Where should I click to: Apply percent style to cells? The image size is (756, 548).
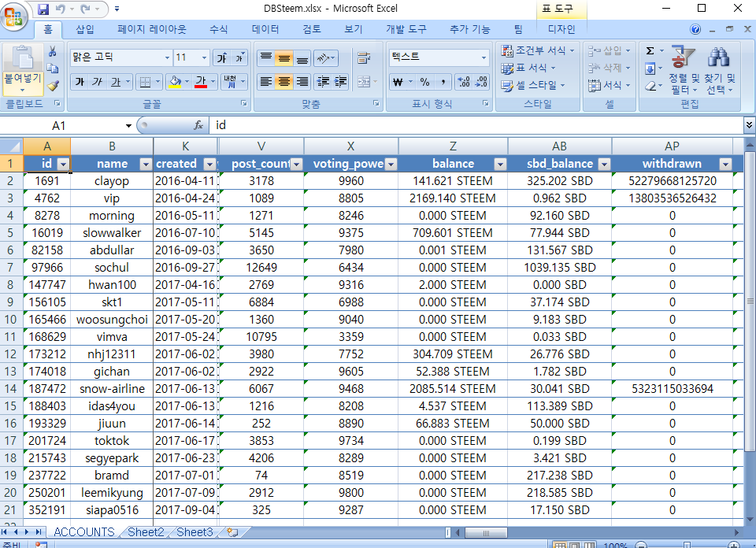click(424, 82)
